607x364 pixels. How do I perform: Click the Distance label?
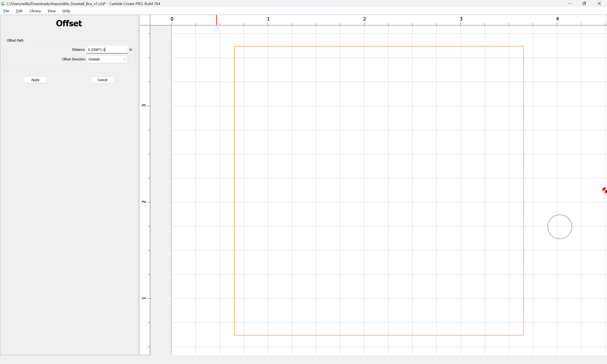78,50
